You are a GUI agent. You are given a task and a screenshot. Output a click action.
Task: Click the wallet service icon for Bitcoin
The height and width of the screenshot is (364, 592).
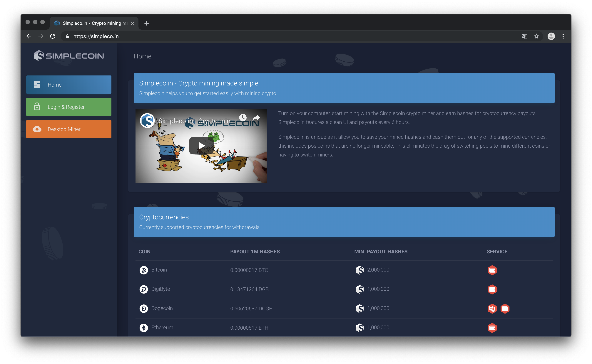[492, 270]
